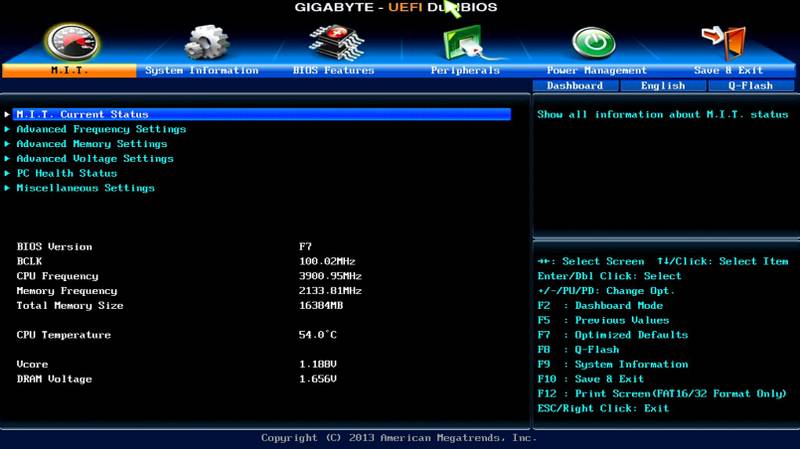Click the Memory Frequency value 2133.81MHz

coord(330,291)
